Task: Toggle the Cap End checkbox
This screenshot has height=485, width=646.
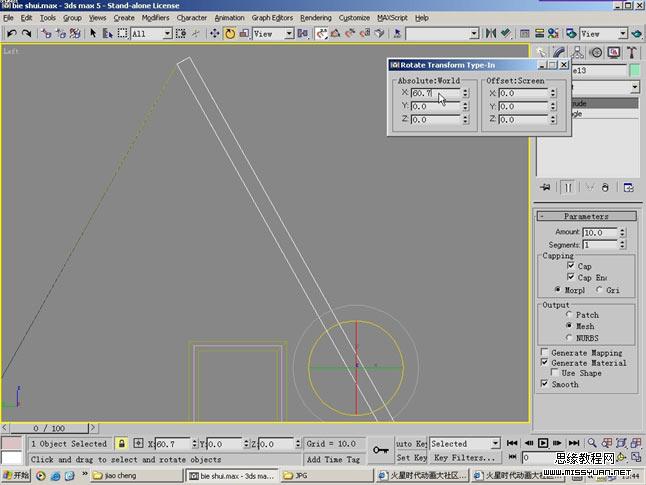Action: (x=571, y=276)
